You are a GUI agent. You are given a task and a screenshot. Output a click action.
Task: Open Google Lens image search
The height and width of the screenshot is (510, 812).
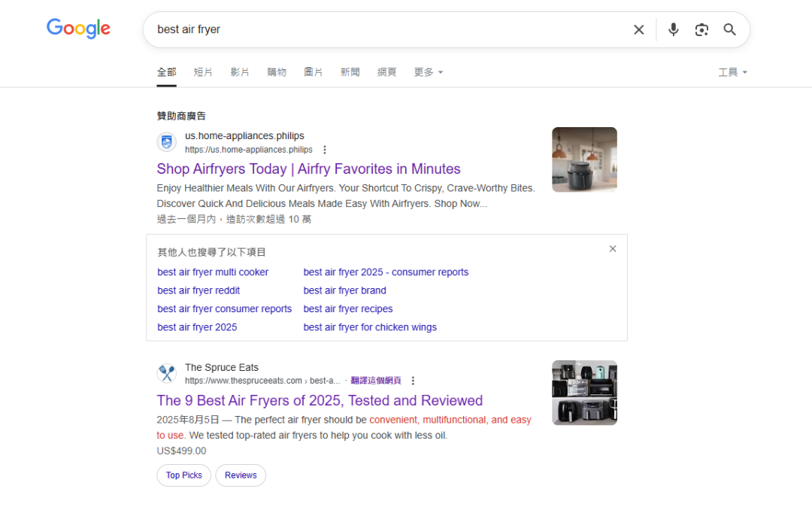pos(701,29)
